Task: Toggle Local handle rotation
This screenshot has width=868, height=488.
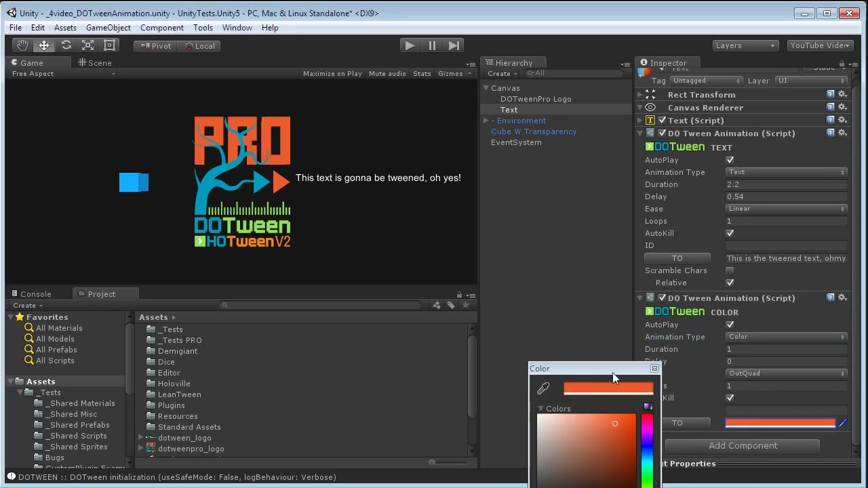Action: click(199, 46)
